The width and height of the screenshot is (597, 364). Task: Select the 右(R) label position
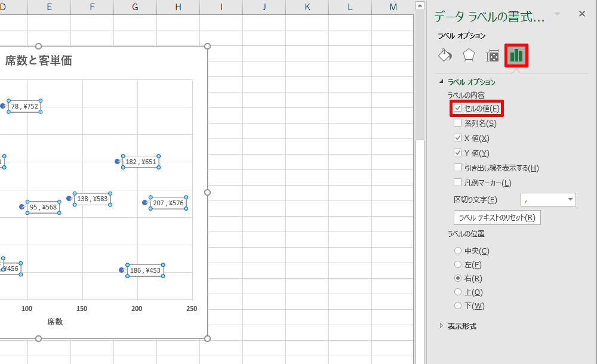point(458,278)
